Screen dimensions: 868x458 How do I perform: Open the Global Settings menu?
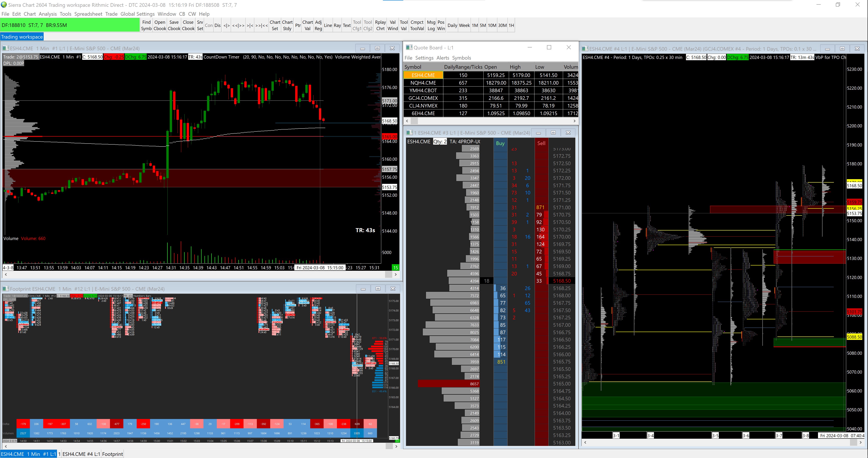138,14
